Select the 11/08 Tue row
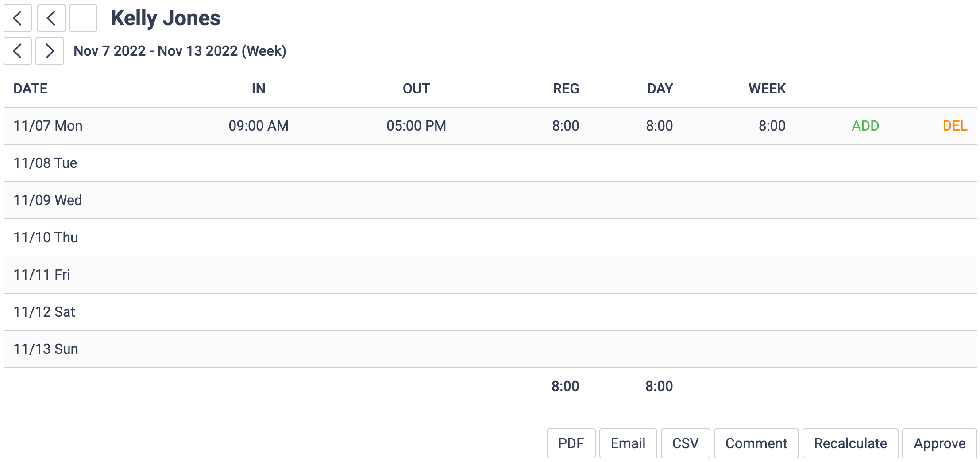The width and height of the screenshot is (980, 462). [x=45, y=163]
